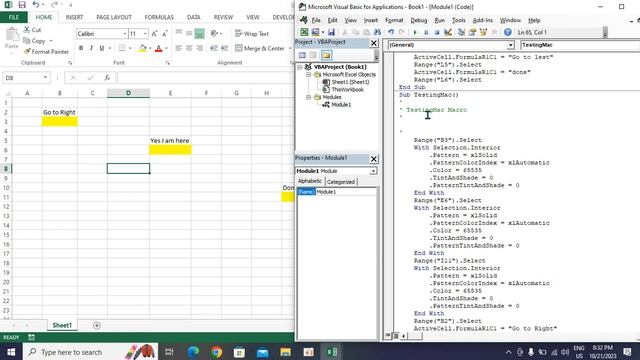The image size is (640, 360).
Task: Click the FILE button in Excel
Action: click(14, 17)
